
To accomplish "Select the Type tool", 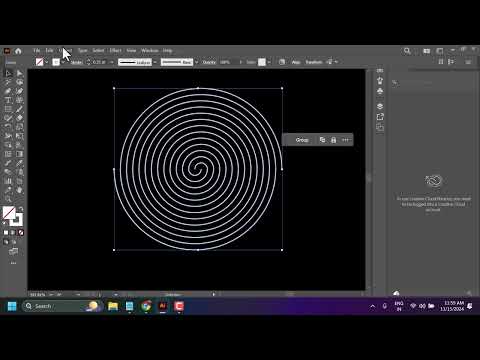I will click(8, 100).
